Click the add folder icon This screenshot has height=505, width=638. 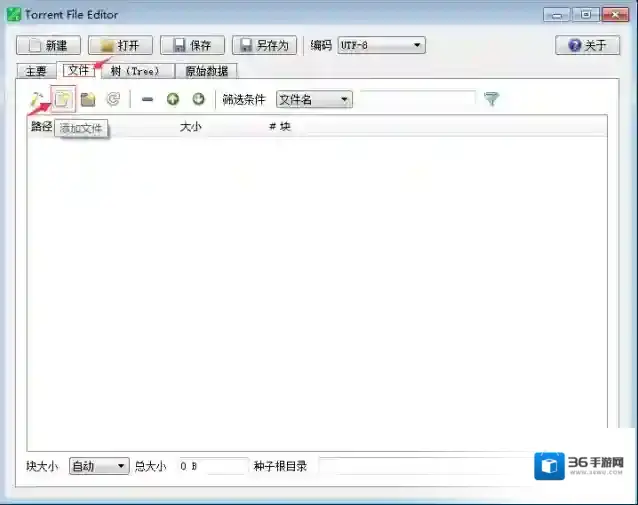88,99
